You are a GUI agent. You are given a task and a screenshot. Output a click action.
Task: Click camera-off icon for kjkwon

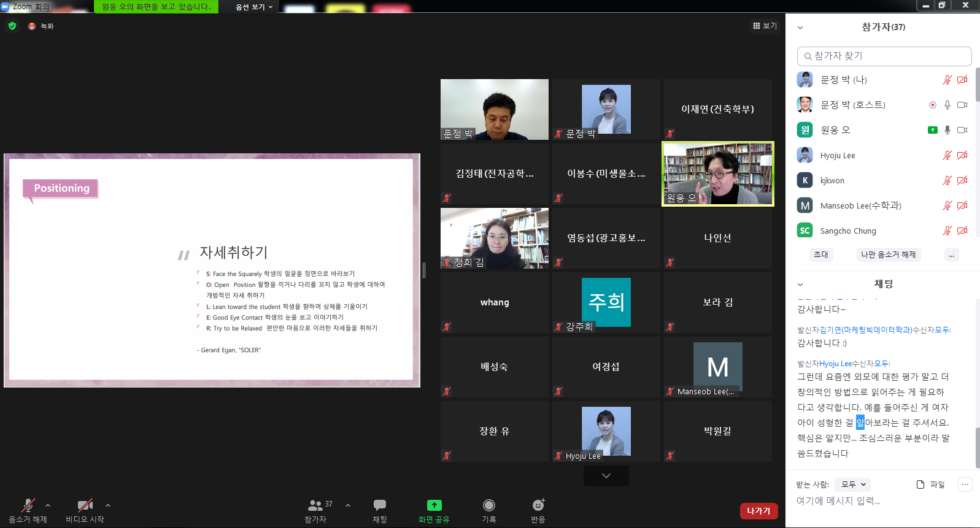(962, 180)
